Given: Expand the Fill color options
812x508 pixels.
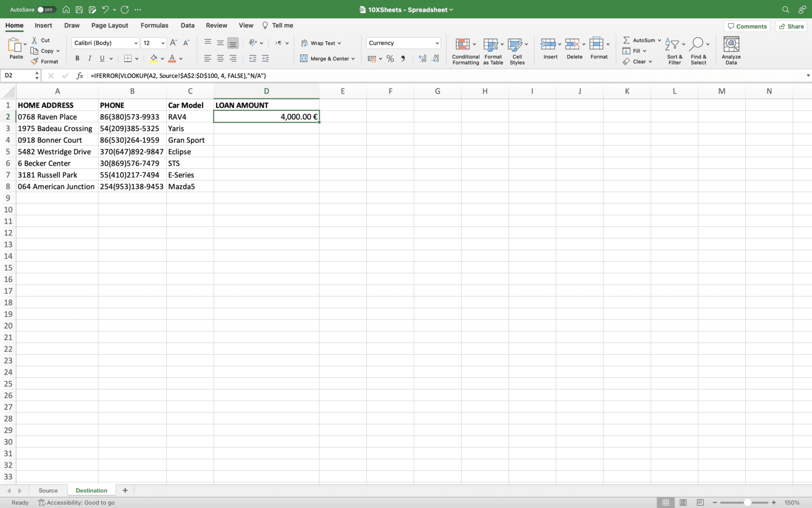Looking at the screenshot, I should click(x=162, y=59).
